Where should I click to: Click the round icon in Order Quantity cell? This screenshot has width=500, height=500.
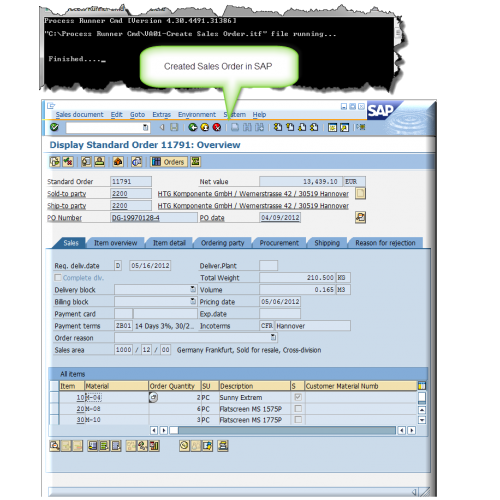(x=153, y=397)
